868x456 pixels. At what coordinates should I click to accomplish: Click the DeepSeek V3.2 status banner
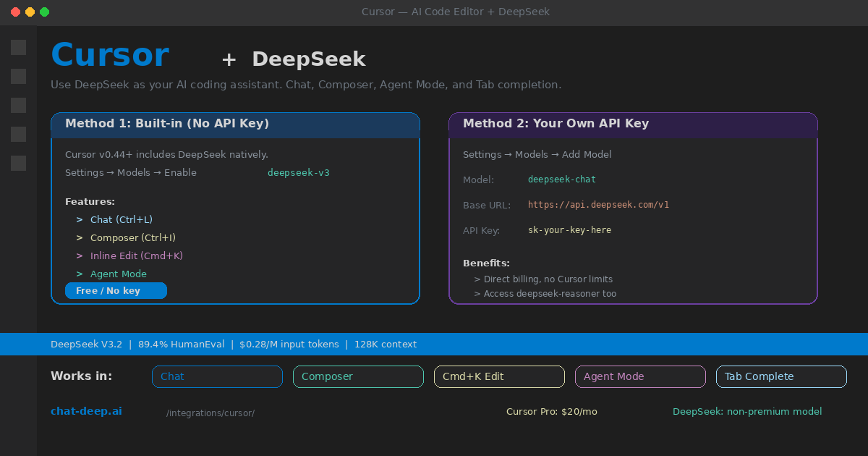click(x=434, y=344)
